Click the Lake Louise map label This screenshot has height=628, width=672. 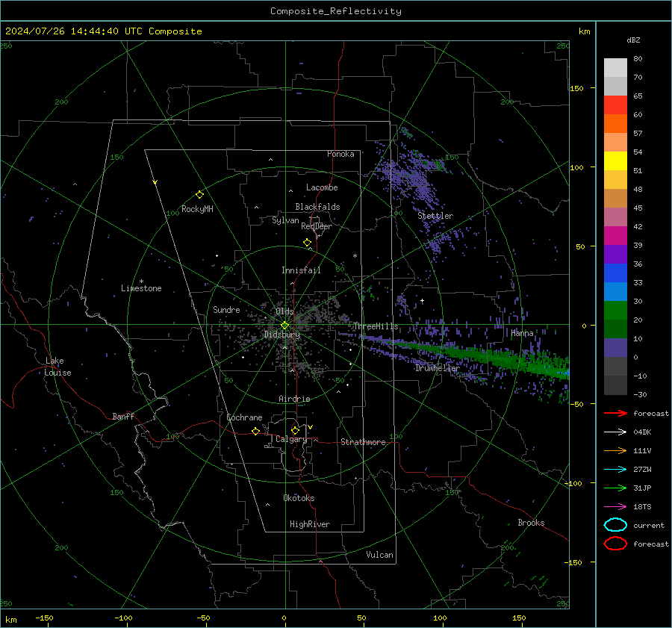[x=57, y=367]
